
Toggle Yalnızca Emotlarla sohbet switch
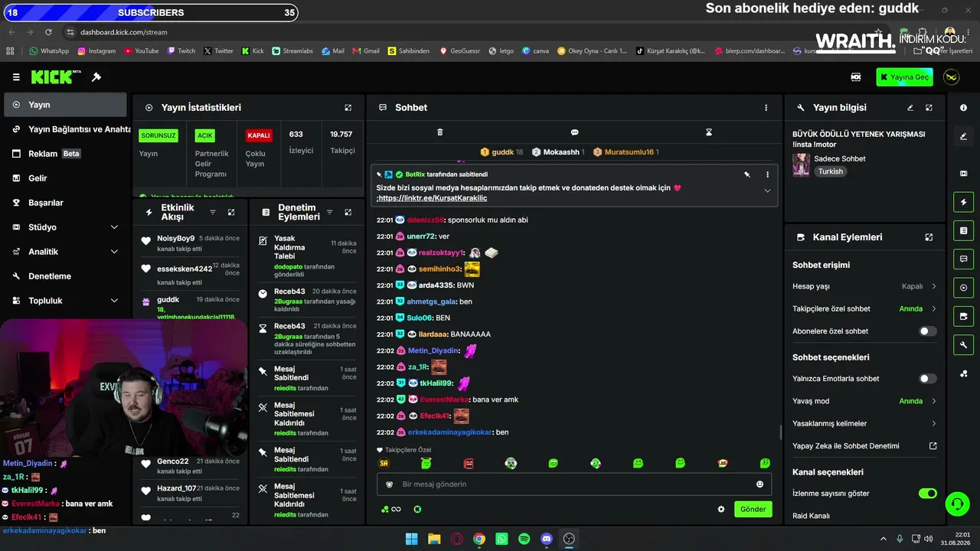click(927, 379)
